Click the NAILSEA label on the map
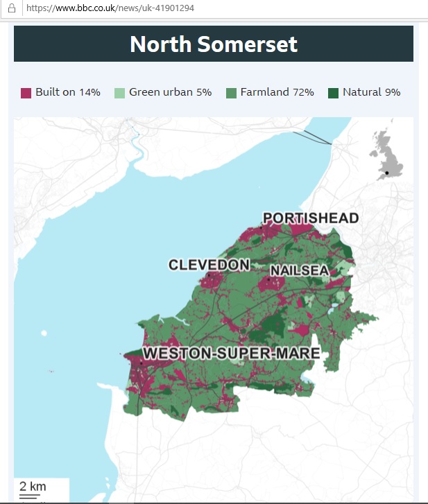Screen dimensions: 428x504 tap(299, 270)
